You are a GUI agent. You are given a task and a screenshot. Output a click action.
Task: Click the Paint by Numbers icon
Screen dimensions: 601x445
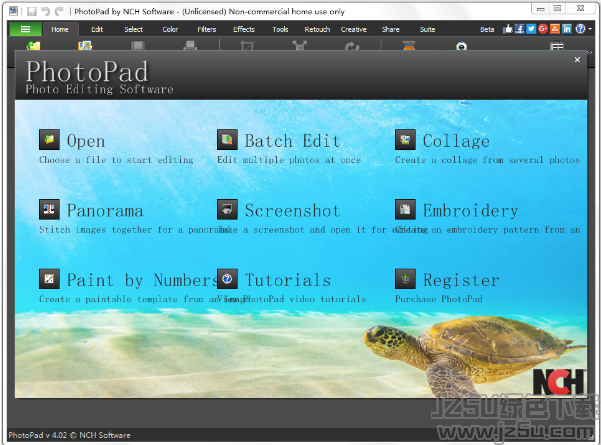click(49, 279)
